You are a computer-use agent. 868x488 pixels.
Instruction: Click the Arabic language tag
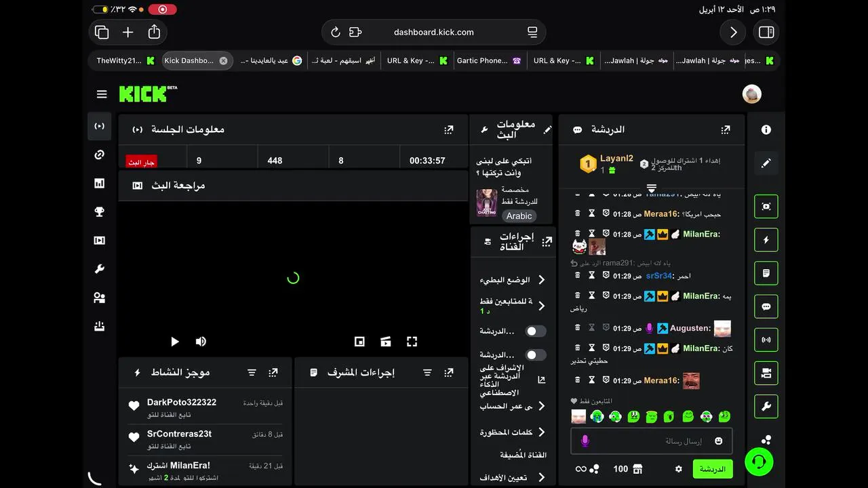[x=519, y=216]
